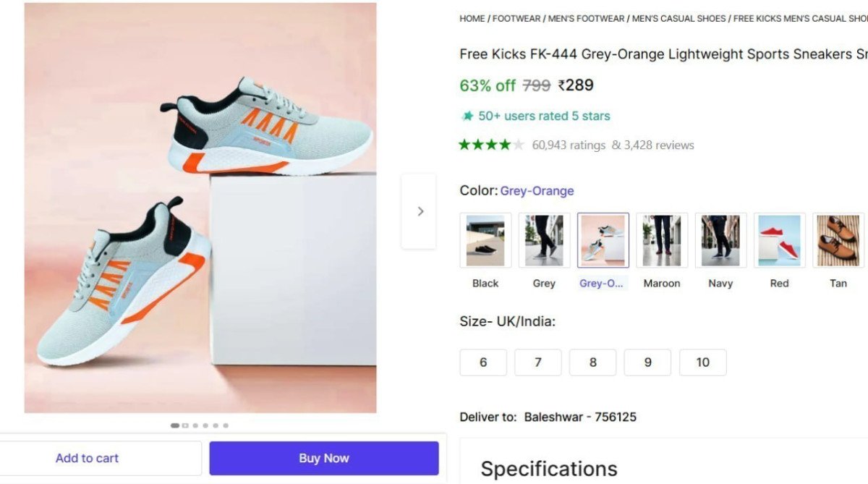Navigate to MEN'S CASUAL SHOES breadcrumb
This screenshot has height=484, width=868.
coord(678,18)
